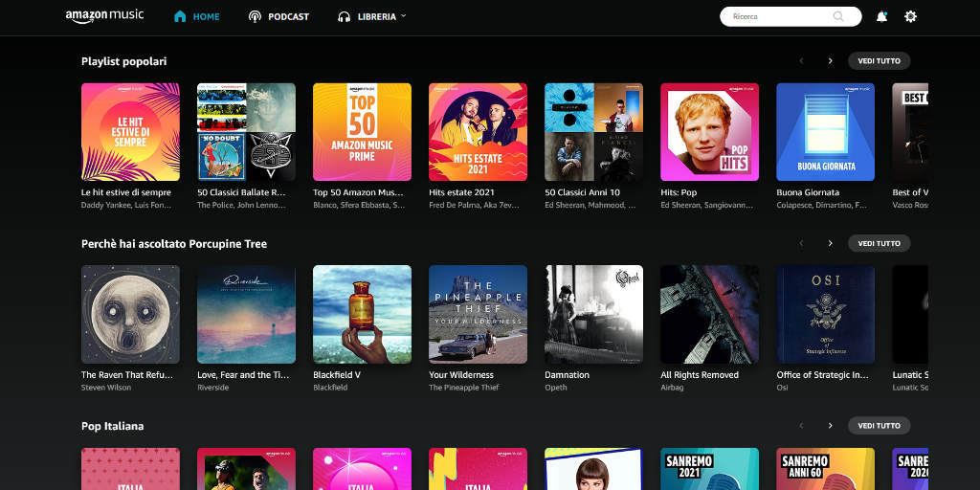Click the Hits estate 2021 title
Image resolution: width=980 pixels, height=490 pixels.
[461, 192]
